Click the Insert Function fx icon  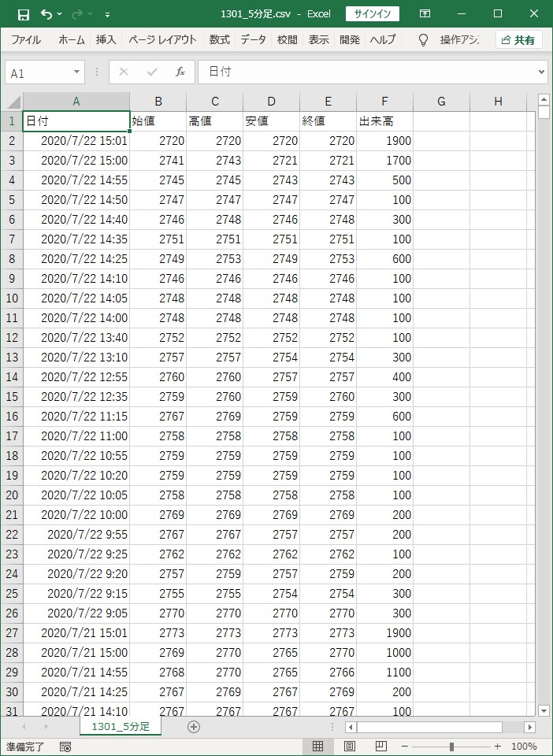[x=180, y=72]
